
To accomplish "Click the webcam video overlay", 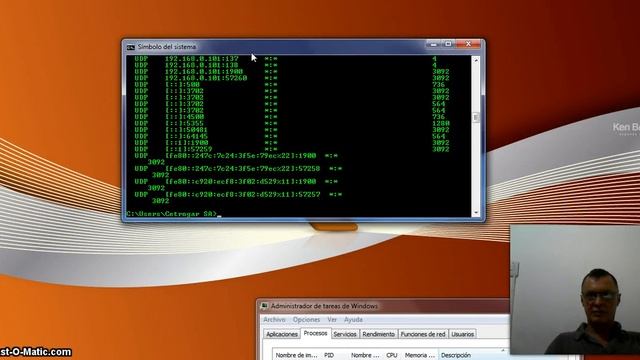I will click(x=575, y=289).
